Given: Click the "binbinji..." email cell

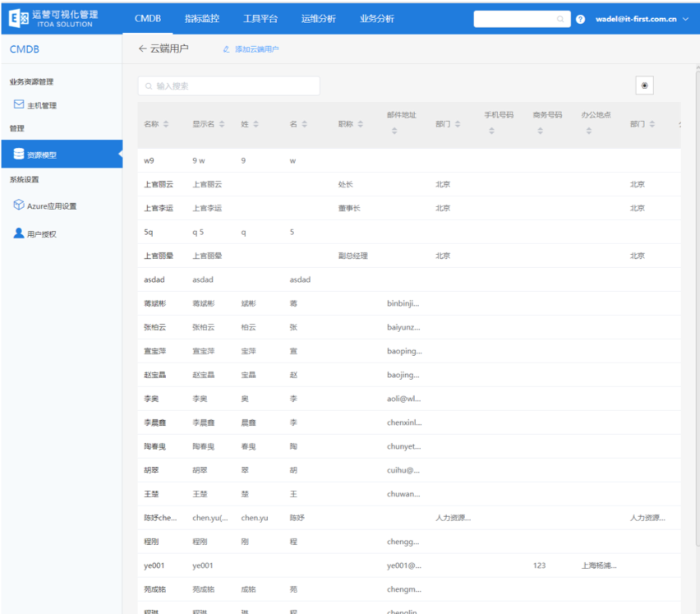Looking at the screenshot, I should coord(403,303).
